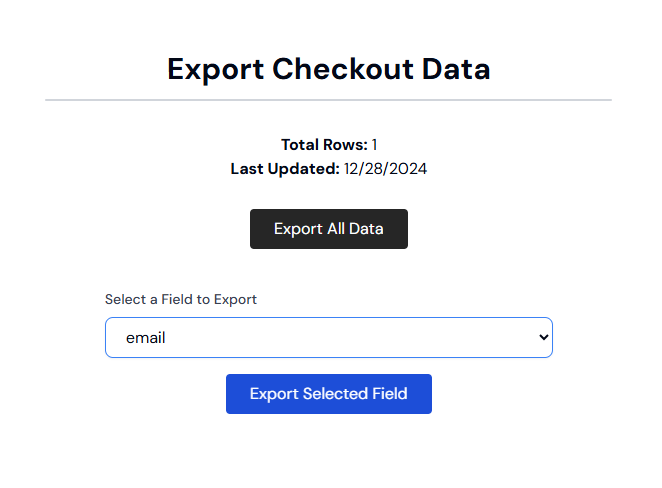Click the 'Last Updated:' bold label
662x488 pixels.
point(285,169)
